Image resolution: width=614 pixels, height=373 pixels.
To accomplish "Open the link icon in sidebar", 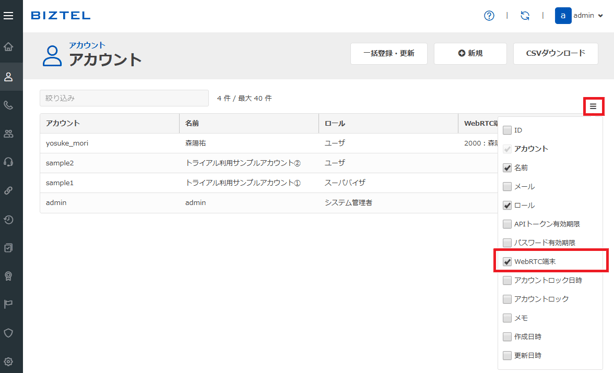I will tap(8, 191).
